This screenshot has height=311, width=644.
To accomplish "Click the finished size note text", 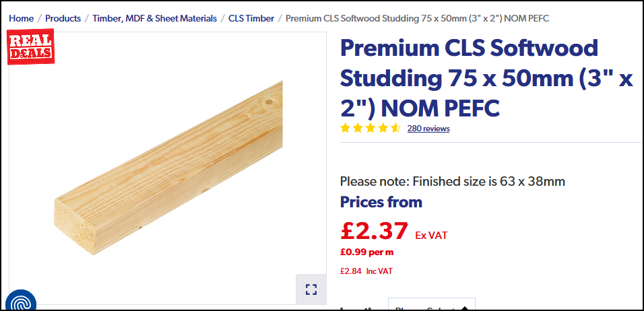I will [x=453, y=181].
